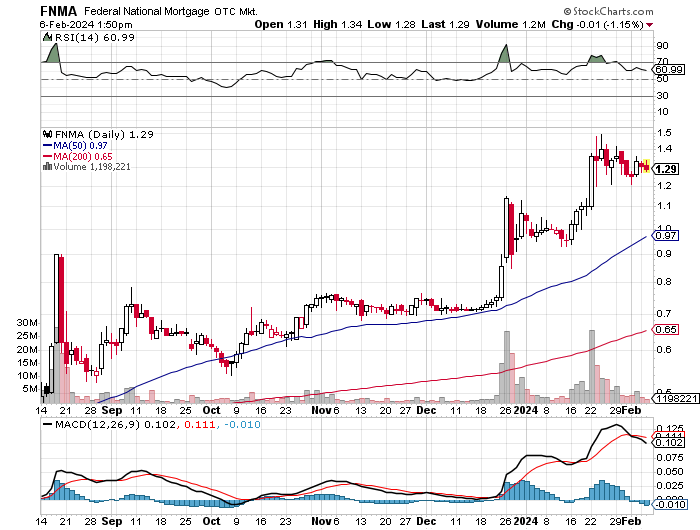Click 'Oct' on the price chart date axis
The width and height of the screenshot is (700, 530).
coord(211,410)
